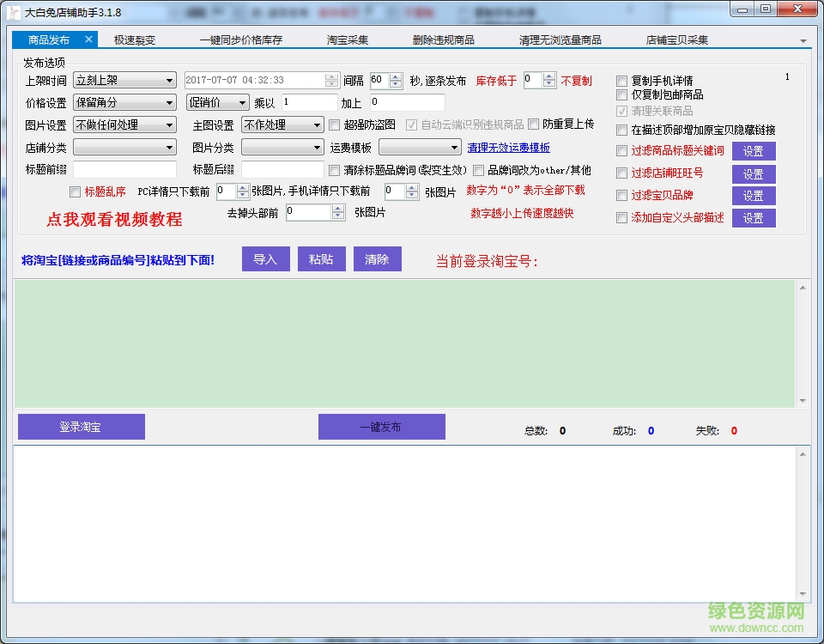Viewport: 824px width, 644px height.
Task: Increase the 间隔 seconds with the up stepper
Action: point(393,76)
